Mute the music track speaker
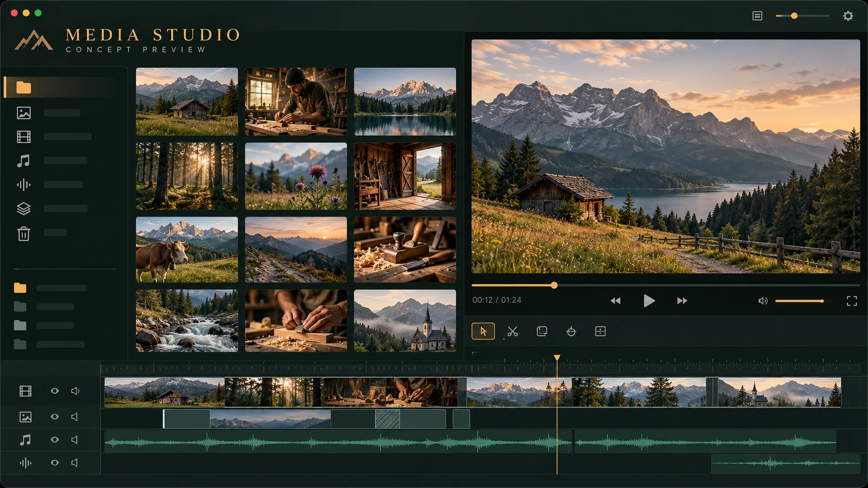Image resolution: width=868 pixels, height=488 pixels. pyautogui.click(x=75, y=440)
